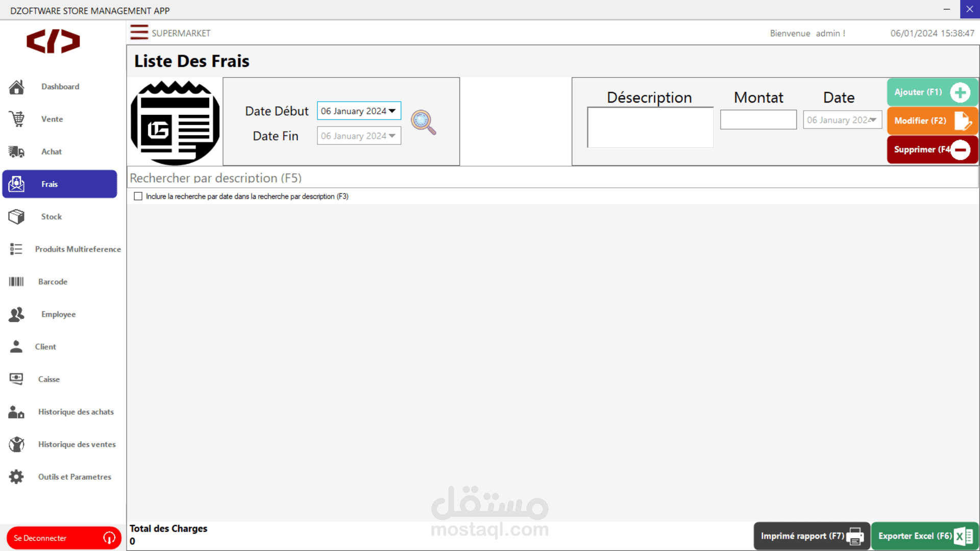Screen dimensions: 980x551
Task: Expand the Date Fin date picker
Action: point(392,136)
